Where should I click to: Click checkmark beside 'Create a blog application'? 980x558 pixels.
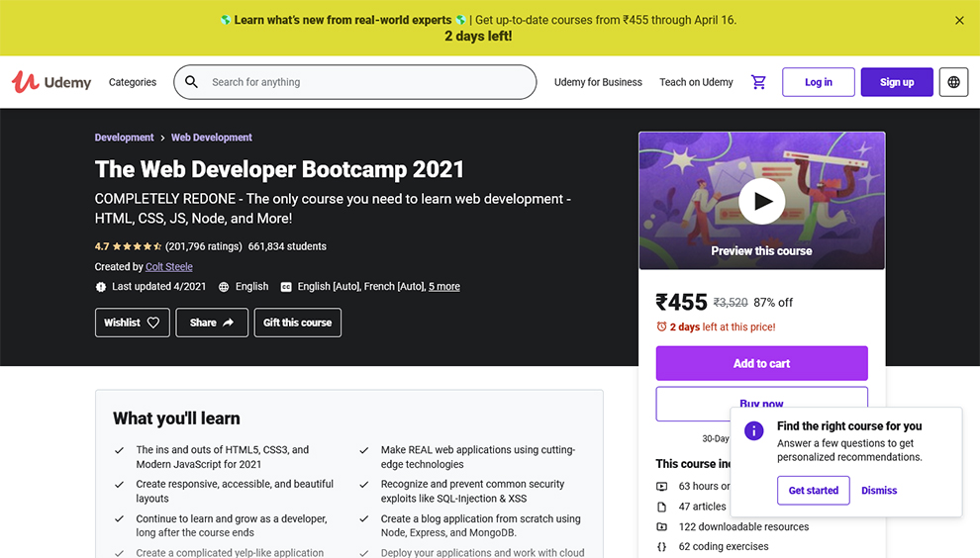[x=363, y=518]
